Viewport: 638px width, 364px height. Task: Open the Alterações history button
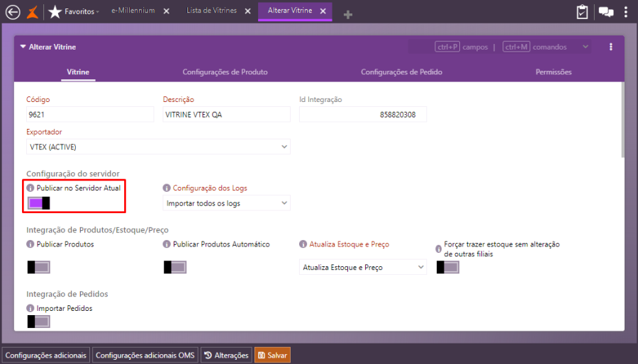click(226, 355)
